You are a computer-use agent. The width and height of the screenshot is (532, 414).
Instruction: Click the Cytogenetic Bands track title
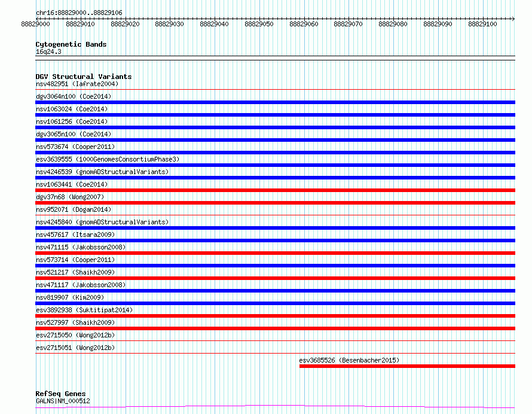(71, 44)
